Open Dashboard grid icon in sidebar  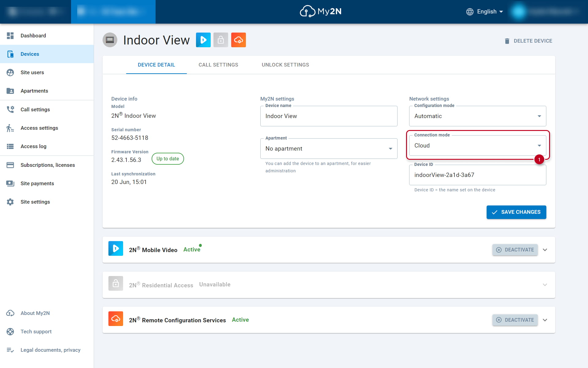pyautogui.click(x=10, y=36)
